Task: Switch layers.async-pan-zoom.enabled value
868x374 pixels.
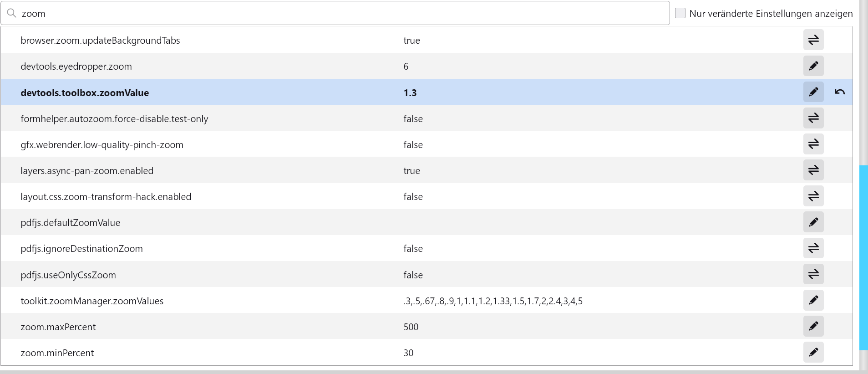Action: (x=813, y=170)
